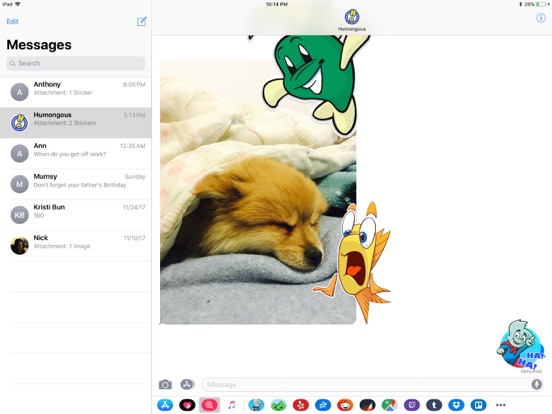Open dark rocket app icon in drawer
Viewport: 552px width, 414px height.
click(x=367, y=405)
